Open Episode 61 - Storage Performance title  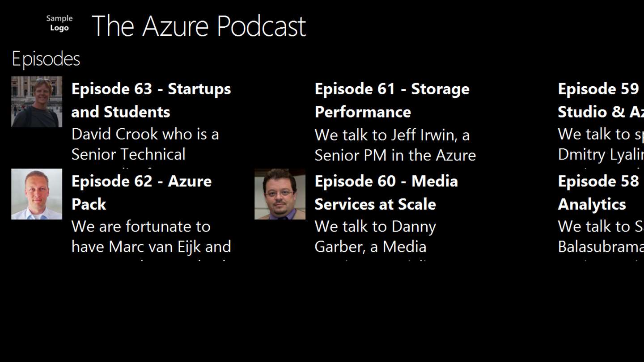[x=392, y=100]
